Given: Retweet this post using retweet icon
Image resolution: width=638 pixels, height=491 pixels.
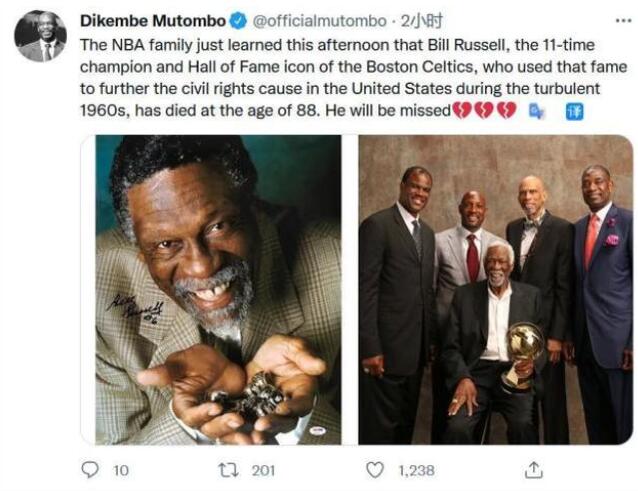Looking at the screenshot, I should (229, 471).
